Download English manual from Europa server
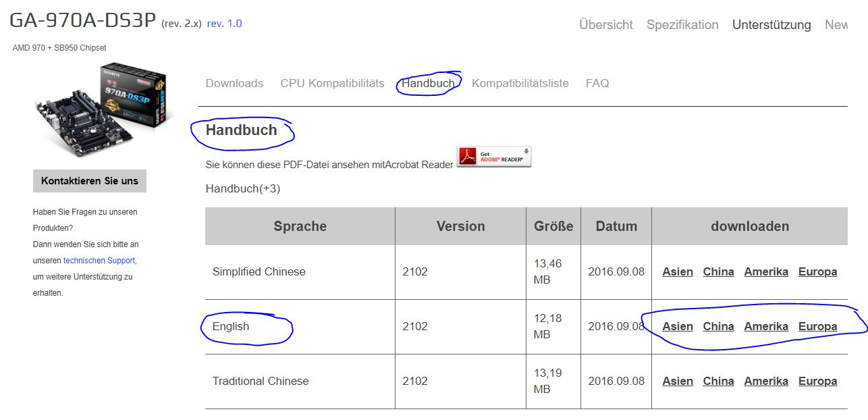Screen dimensions: 868x420 point(817,326)
